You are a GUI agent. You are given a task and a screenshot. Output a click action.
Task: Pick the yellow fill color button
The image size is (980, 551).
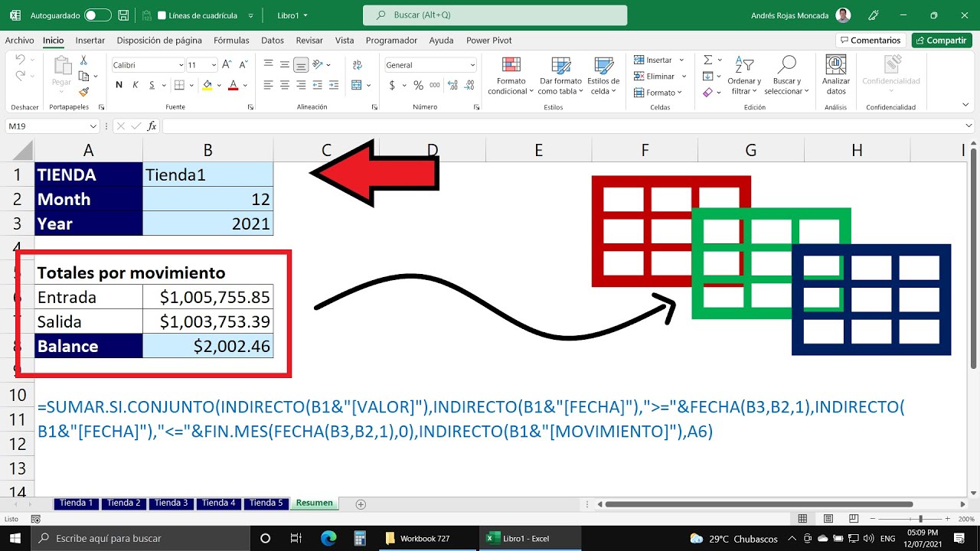coord(207,85)
